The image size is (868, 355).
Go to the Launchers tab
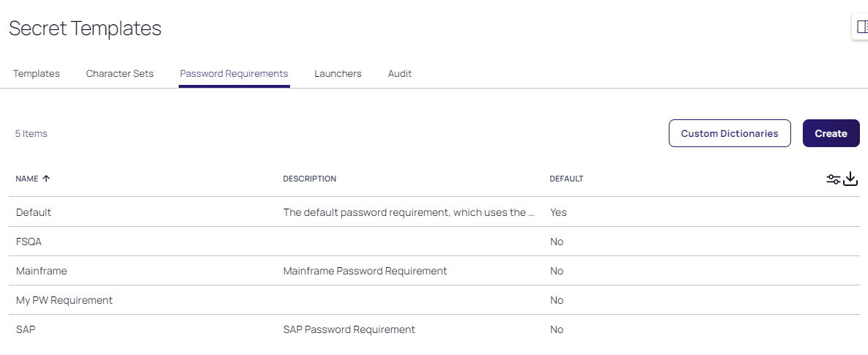click(338, 74)
